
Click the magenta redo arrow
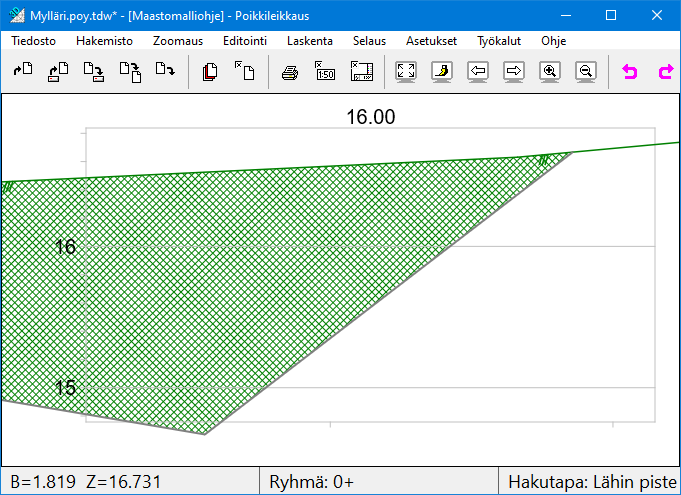click(x=665, y=72)
